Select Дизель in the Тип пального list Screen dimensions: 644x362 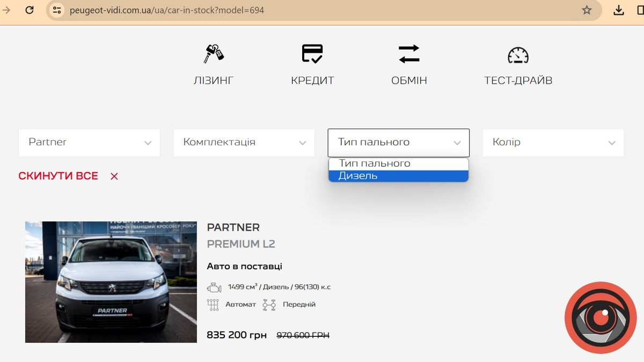(398, 175)
